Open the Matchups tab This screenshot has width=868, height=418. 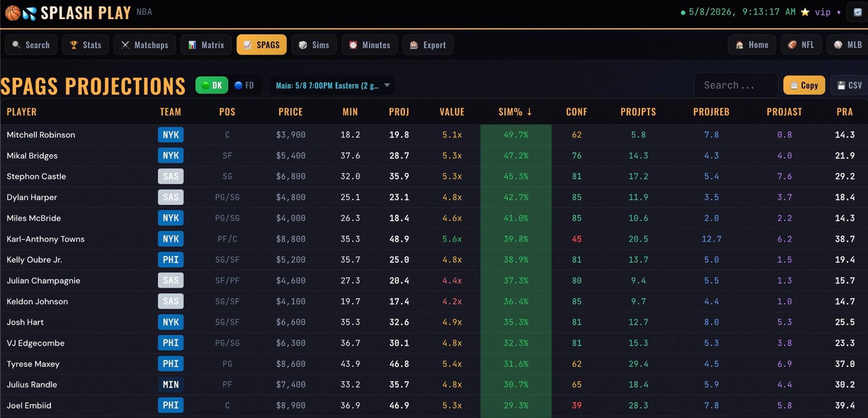pyautogui.click(x=145, y=45)
